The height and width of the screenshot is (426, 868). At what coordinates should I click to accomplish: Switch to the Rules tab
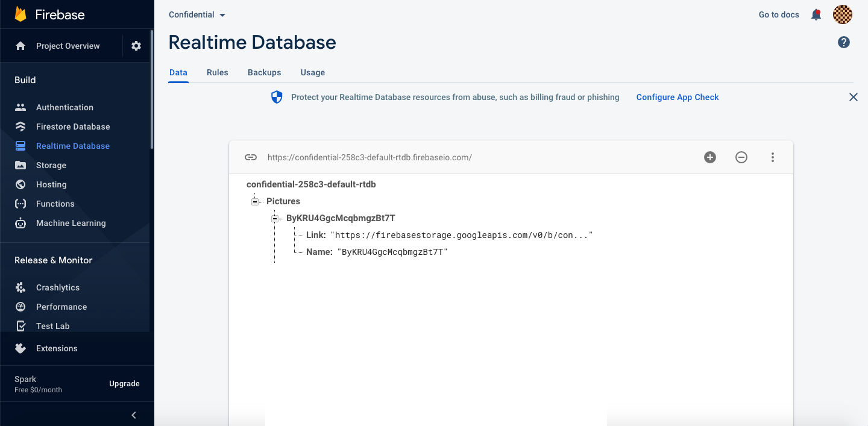coord(218,72)
